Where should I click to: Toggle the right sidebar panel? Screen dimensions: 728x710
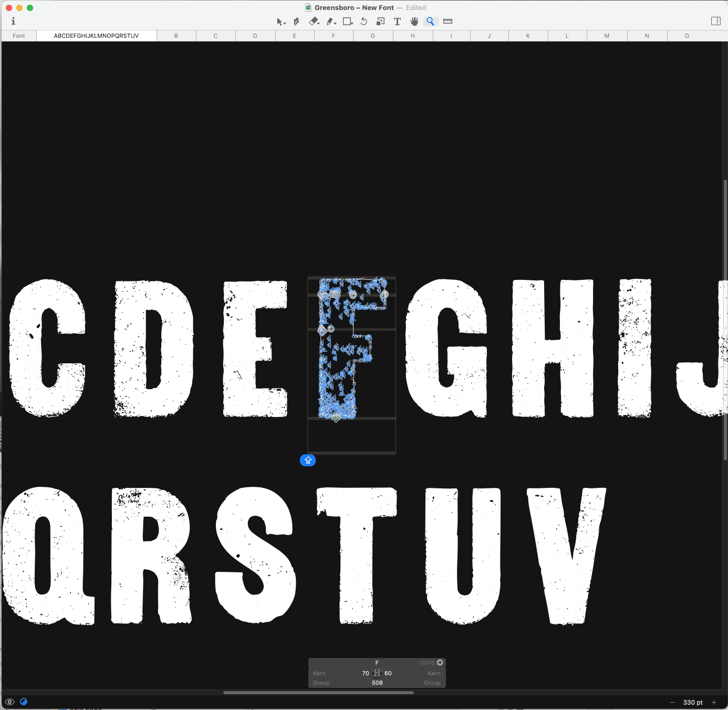715,21
